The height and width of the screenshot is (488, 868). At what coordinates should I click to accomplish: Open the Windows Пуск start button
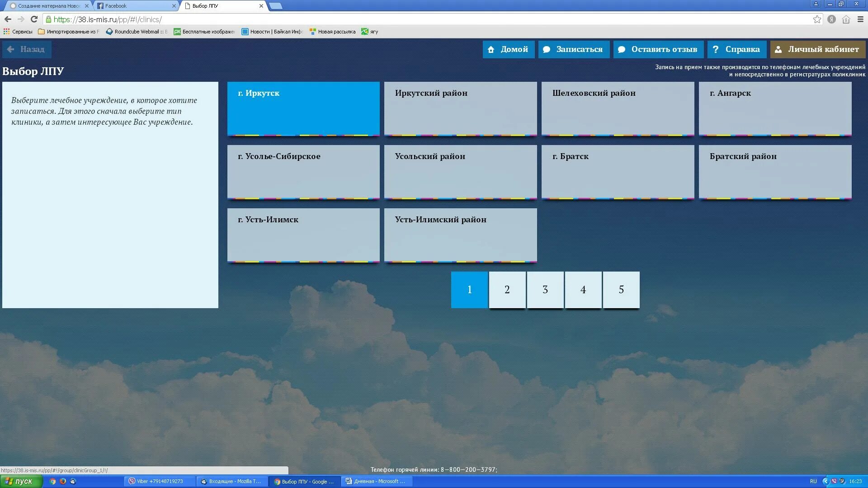click(21, 481)
